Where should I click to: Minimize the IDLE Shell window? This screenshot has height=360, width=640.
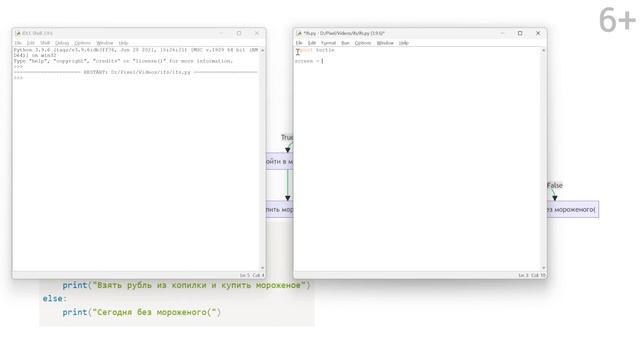(221, 33)
